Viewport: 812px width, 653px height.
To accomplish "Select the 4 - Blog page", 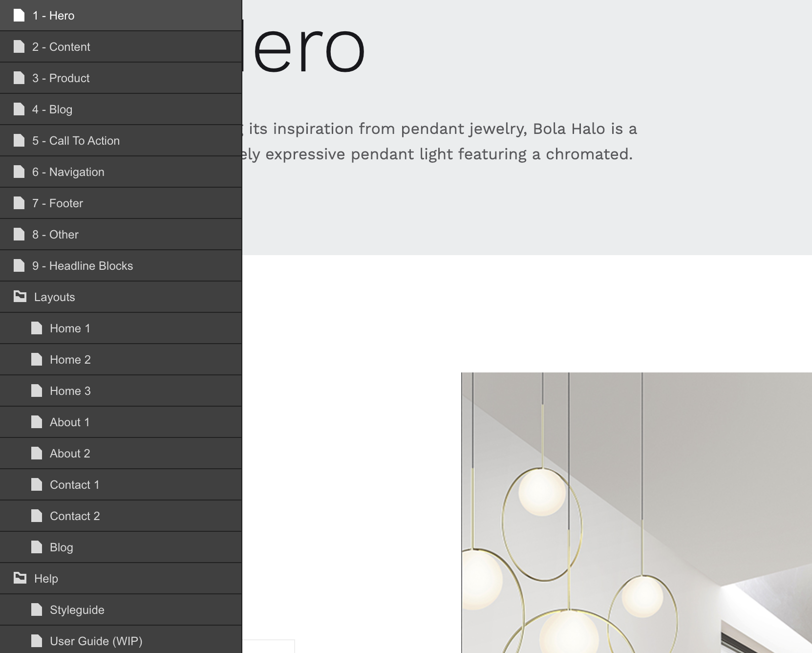I will tap(52, 109).
